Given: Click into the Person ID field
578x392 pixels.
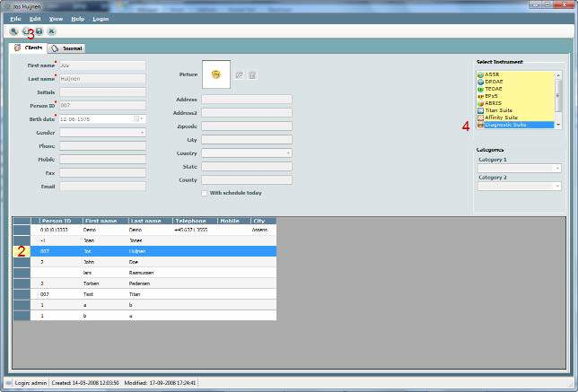Looking at the screenshot, I should [x=102, y=106].
